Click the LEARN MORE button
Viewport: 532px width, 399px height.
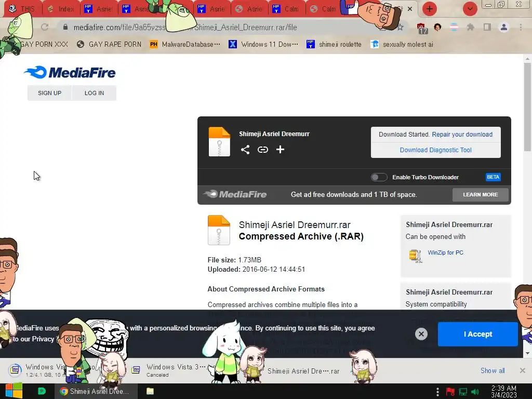tap(480, 194)
